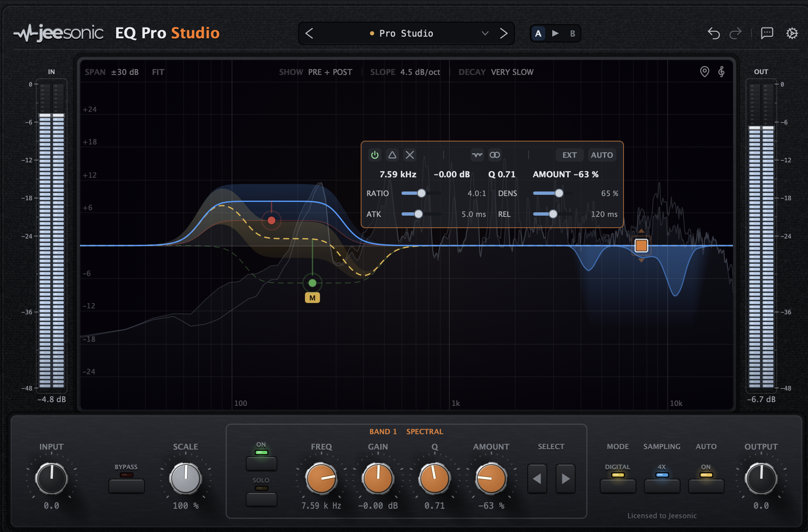Adjust the RATIO slider handle
The image size is (808, 532).
pyautogui.click(x=421, y=193)
